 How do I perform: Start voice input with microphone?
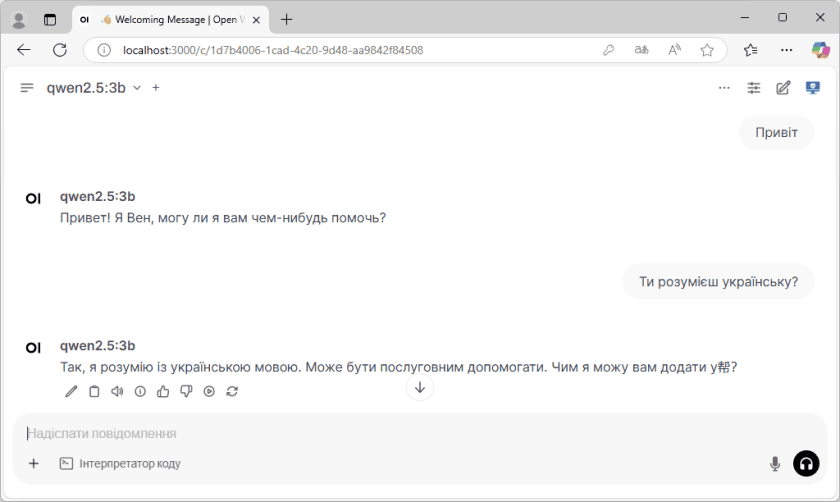pos(774,464)
